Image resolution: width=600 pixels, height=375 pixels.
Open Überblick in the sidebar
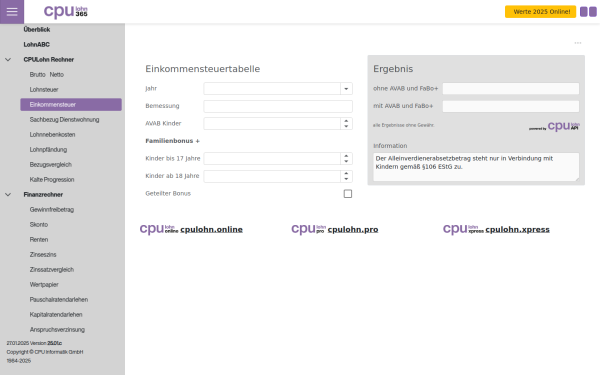pyautogui.click(x=37, y=29)
